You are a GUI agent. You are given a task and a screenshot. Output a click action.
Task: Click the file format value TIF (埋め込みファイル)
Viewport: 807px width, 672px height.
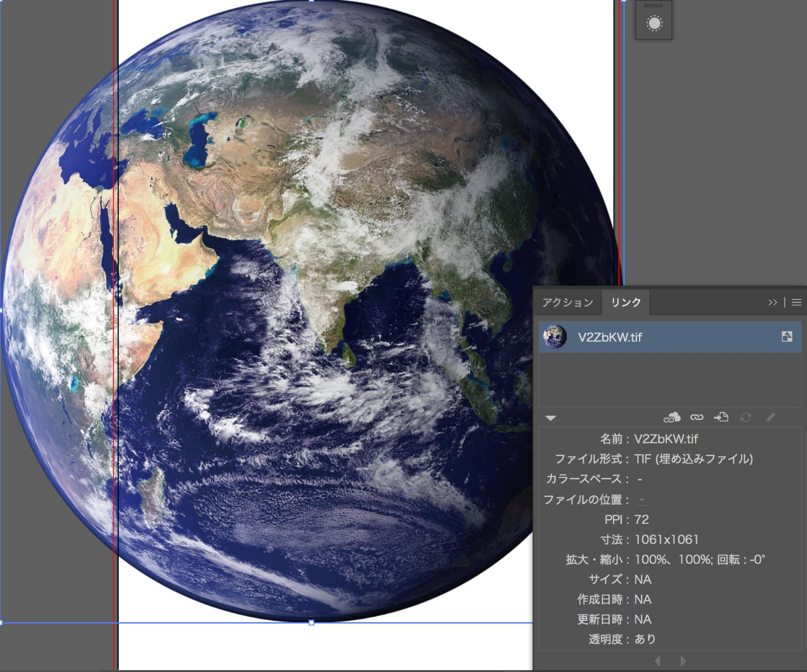click(x=693, y=459)
